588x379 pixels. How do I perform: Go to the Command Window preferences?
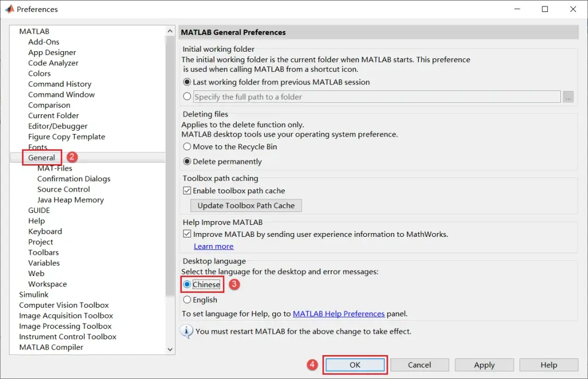(x=62, y=95)
